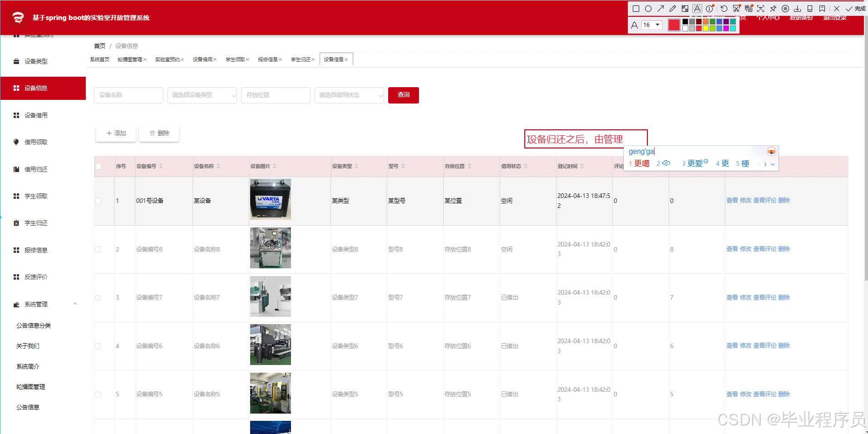Click 查看评论 link for 设备编号8

pos(765,249)
